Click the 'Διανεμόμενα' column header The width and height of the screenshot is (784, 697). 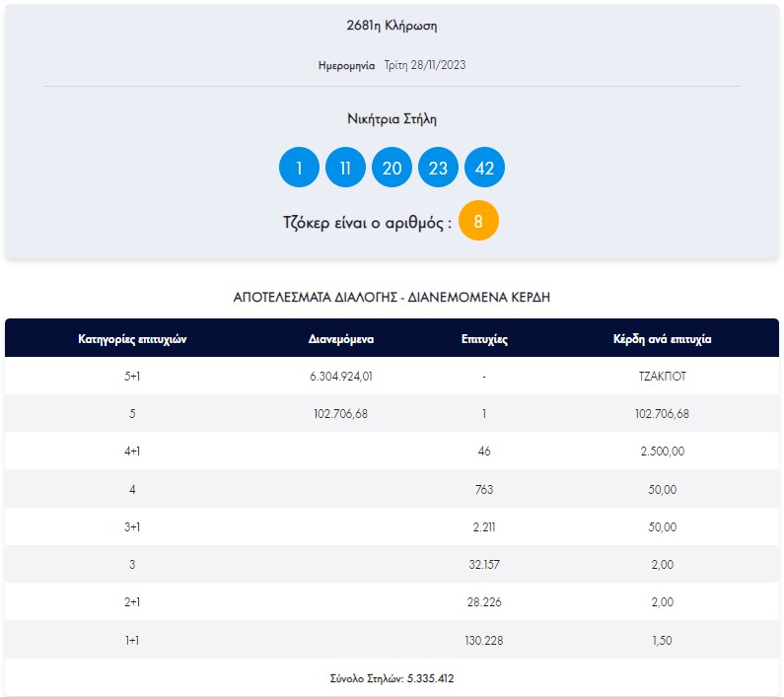(339, 338)
